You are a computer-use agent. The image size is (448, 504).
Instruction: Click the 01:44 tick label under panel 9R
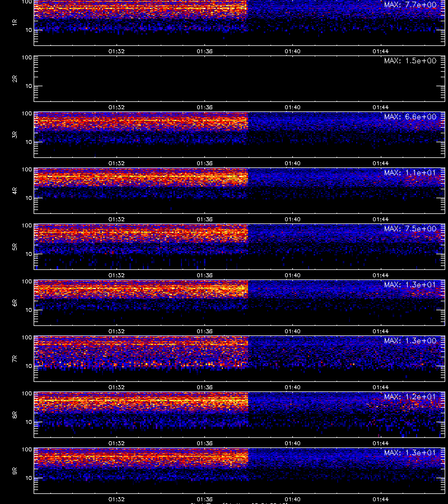pos(380,499)
